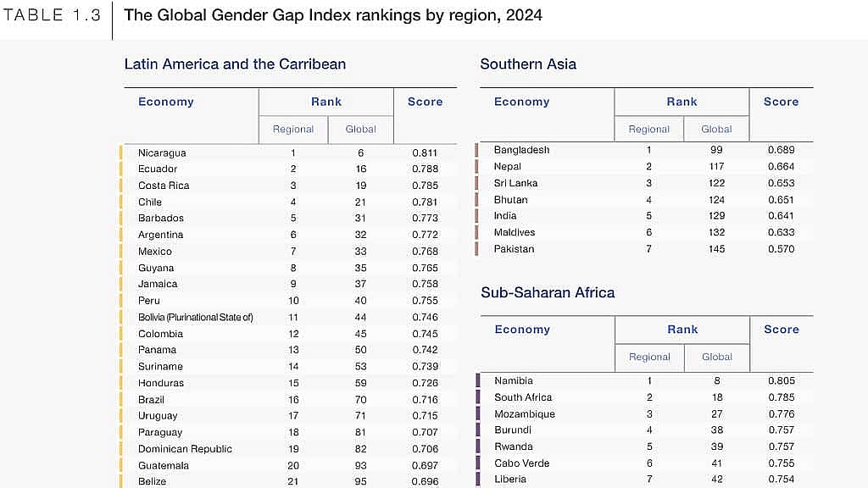Viewport: 868px width, 488px height.
Task: Select the Pakistan row name
Action: pos(514,249)
